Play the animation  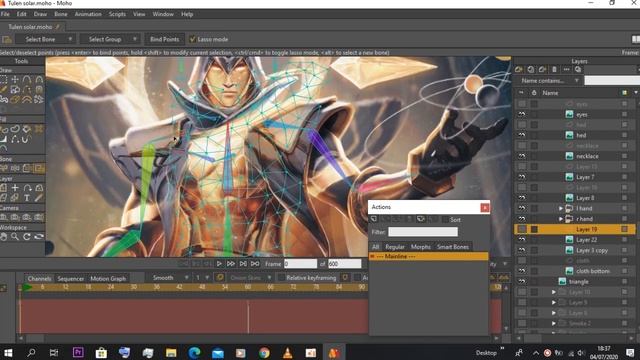(219, 264)
